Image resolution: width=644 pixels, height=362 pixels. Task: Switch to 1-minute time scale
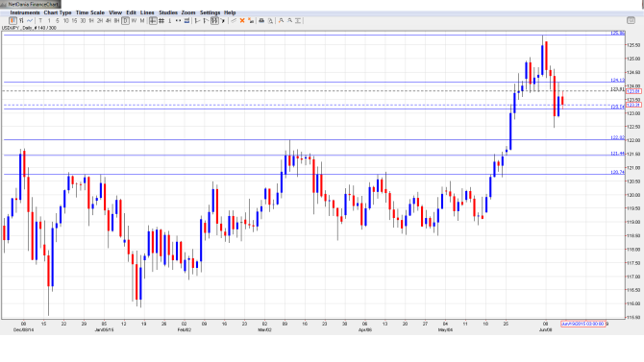pos(49,20)
